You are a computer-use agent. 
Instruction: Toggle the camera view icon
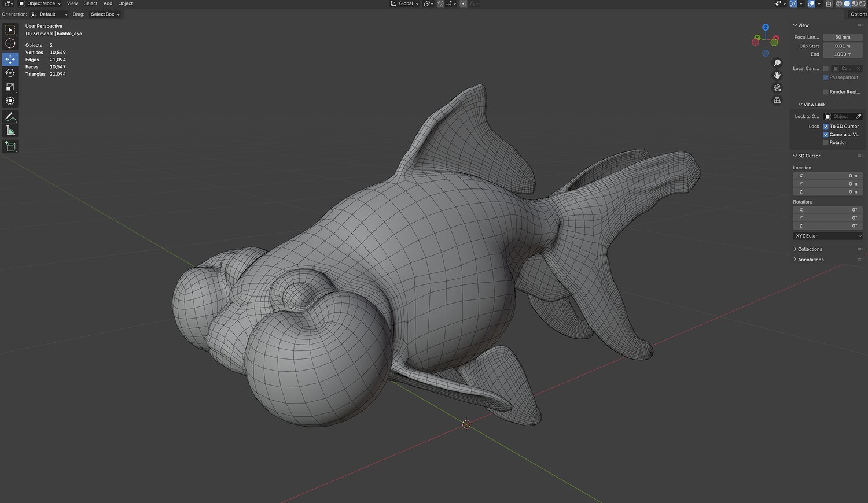click(x=777, y=88)
